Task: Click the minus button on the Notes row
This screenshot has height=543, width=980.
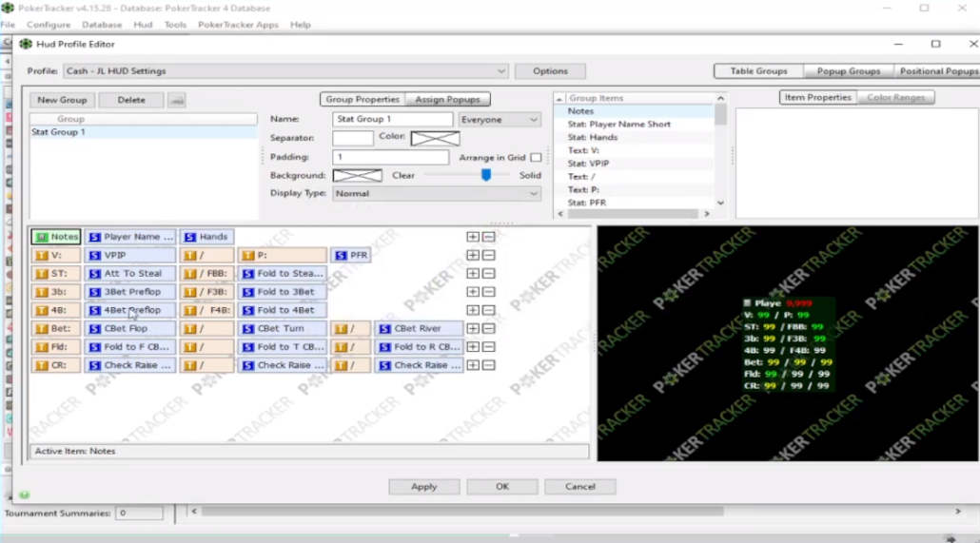Action: click(x=489, y=237)
